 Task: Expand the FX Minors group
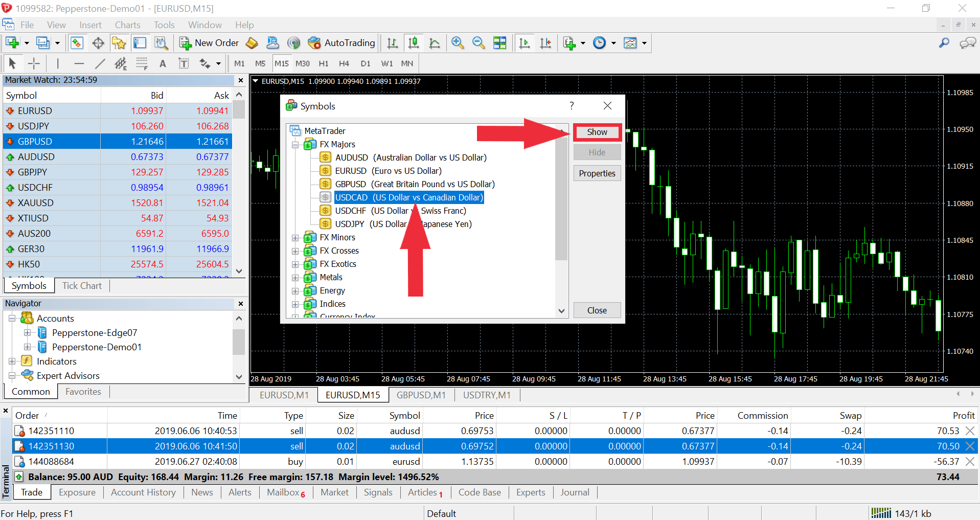[295, 238]
